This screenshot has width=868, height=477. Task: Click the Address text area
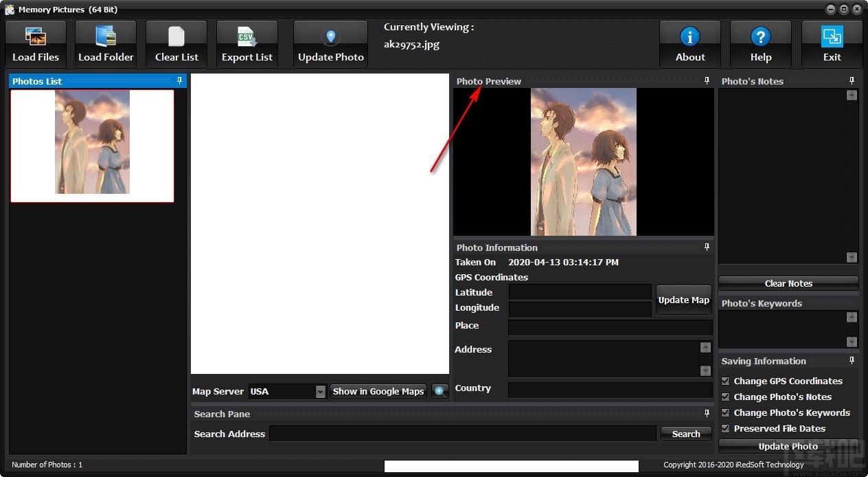(x=604, y=359)
